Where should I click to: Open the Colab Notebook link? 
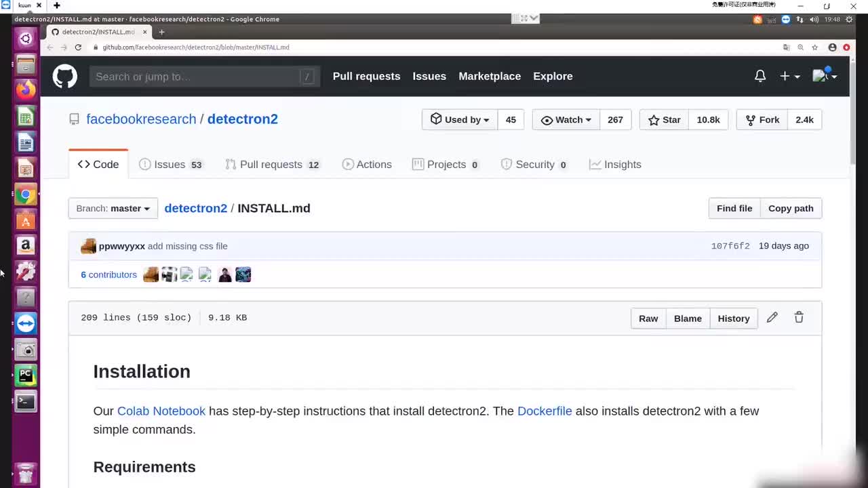pos(161,411)
